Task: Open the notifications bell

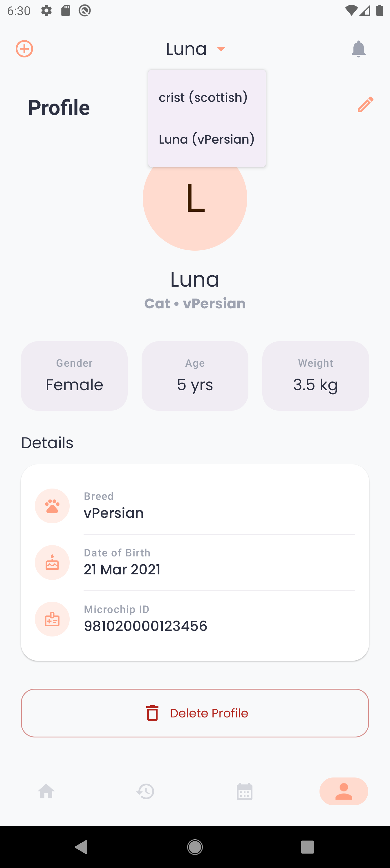Action: tap(358, 49)
